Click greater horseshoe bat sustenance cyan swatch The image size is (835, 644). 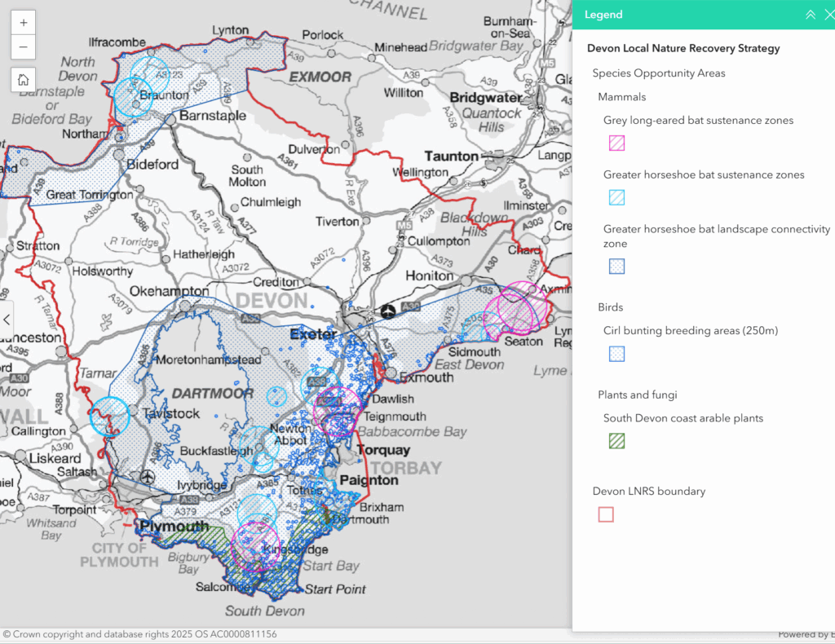tap(616, 197)
